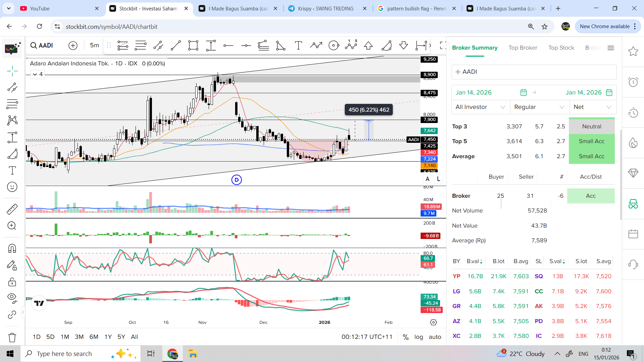Open the alarm clock alerts icon
This screenshot has width=644, height=362.
pos(633,82)
